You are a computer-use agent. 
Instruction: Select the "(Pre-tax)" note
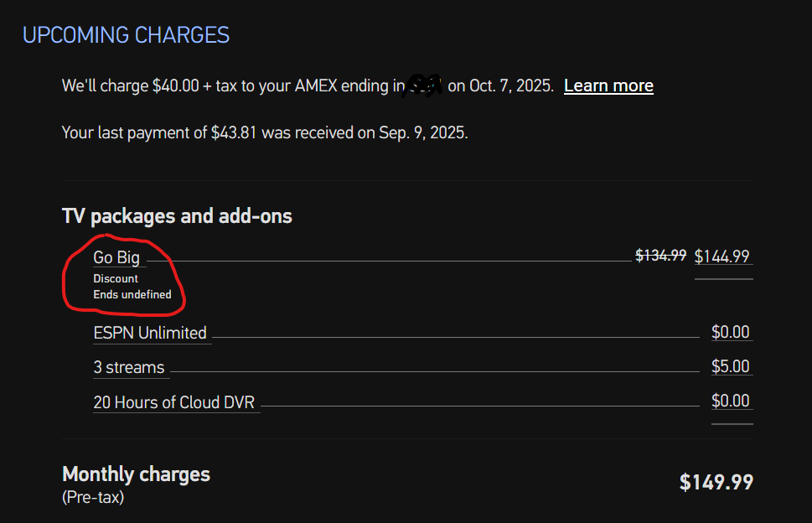coord(94,497)
